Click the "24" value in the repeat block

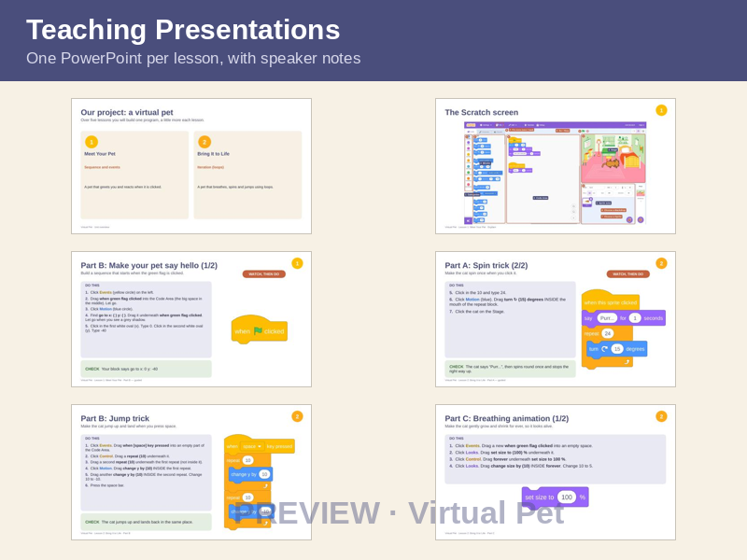click(608, 333)
